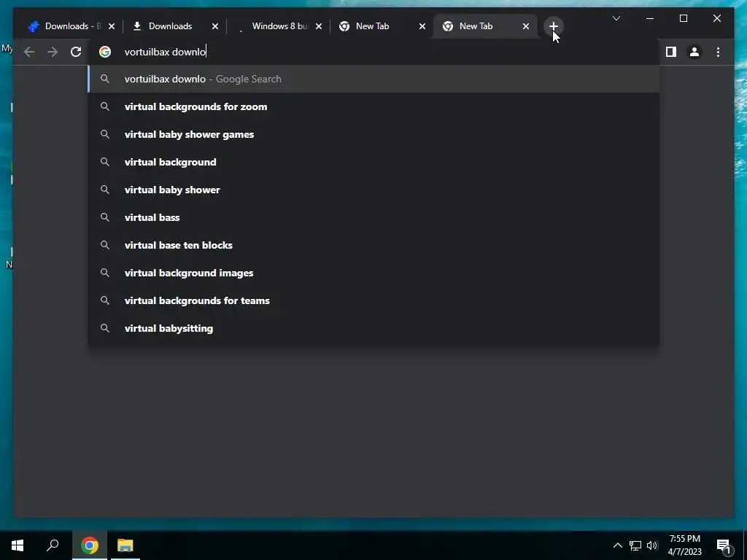
Task: Close the 'Downloads - B' tab
Action: tap(112, 26)
